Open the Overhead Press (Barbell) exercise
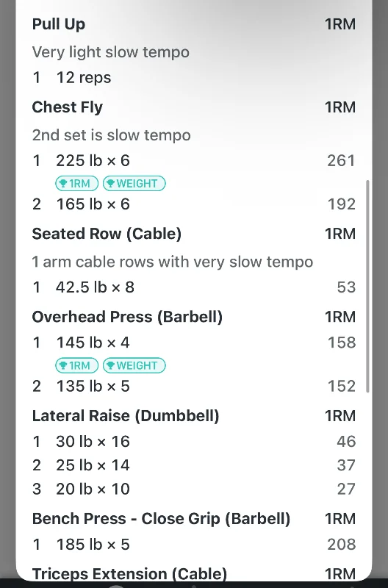The image size is (388, 588). pyautogui.click(x=127, y=317)
